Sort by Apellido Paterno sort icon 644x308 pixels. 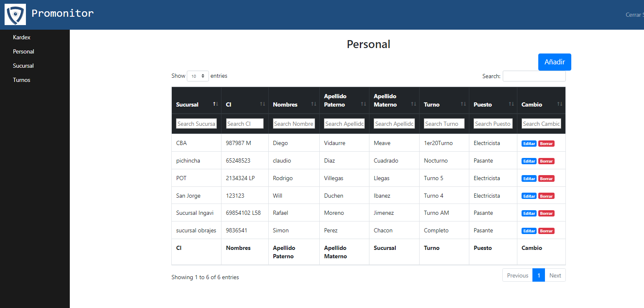pyautogui.click(x=363, y=104)
